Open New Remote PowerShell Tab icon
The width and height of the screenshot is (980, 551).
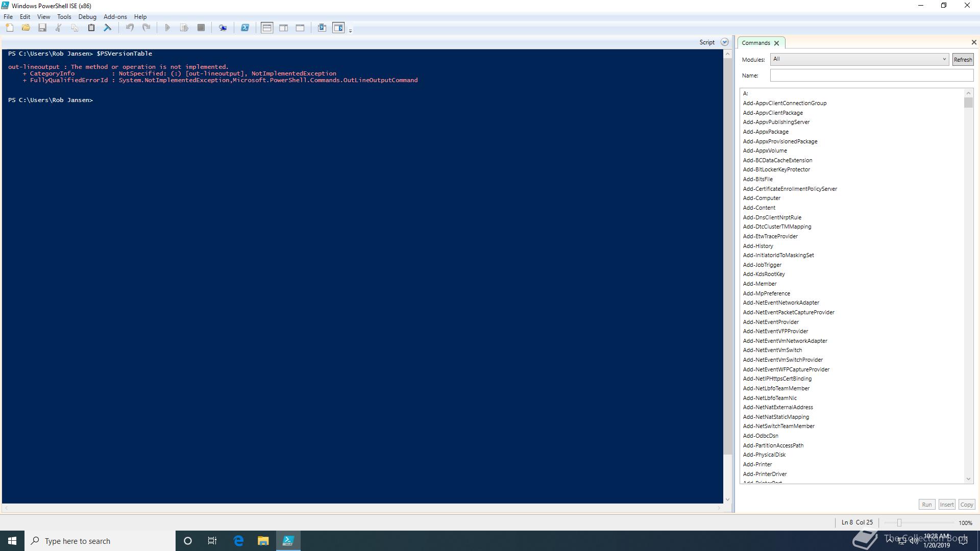point(223,28)
